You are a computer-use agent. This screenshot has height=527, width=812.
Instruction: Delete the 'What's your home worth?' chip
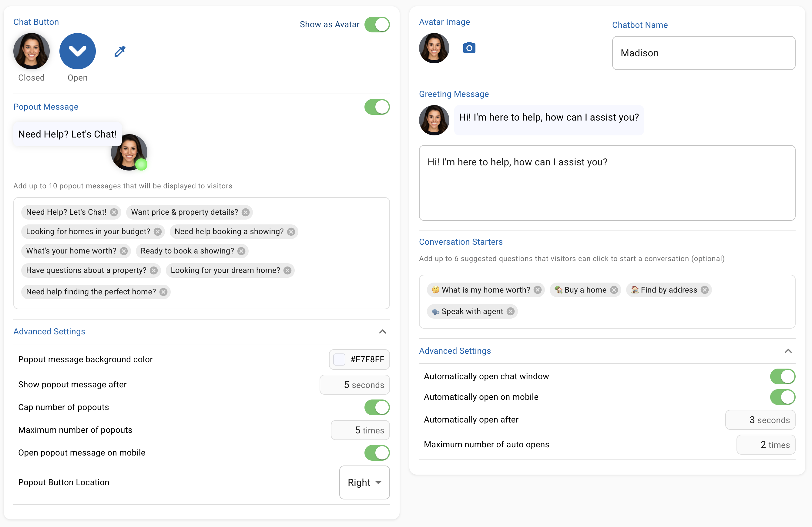pyautogui.click(x=123, y=251)
